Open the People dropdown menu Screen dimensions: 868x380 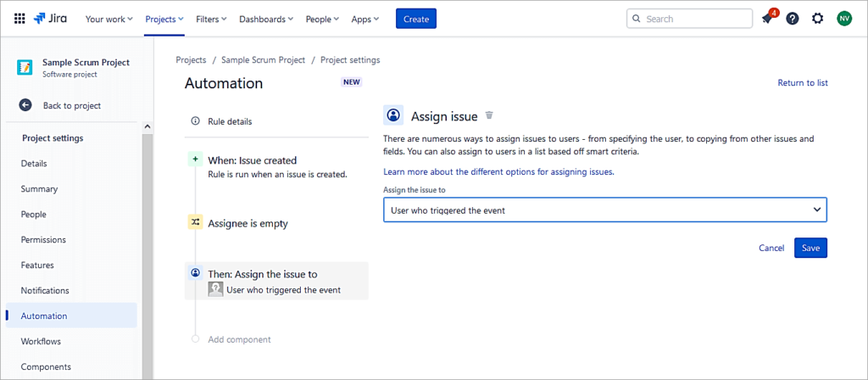(x=323, y=19)
